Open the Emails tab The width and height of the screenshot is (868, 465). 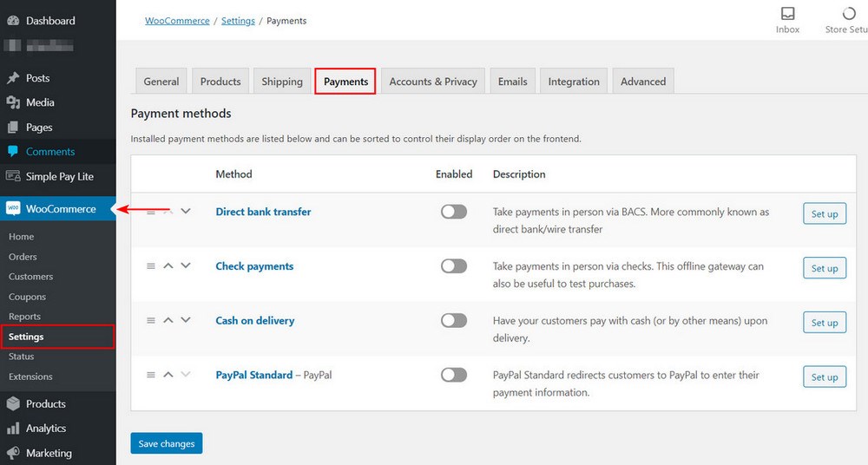(x=513, y=82)
